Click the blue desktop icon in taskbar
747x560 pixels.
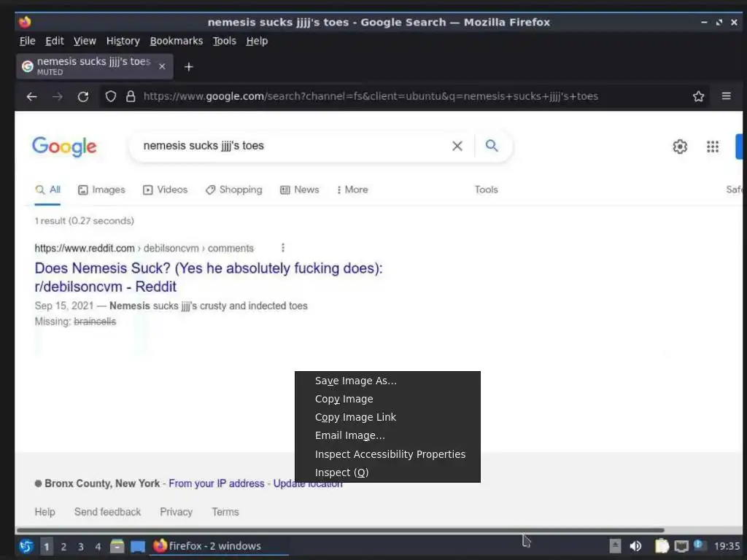click(x=138, y=546)
